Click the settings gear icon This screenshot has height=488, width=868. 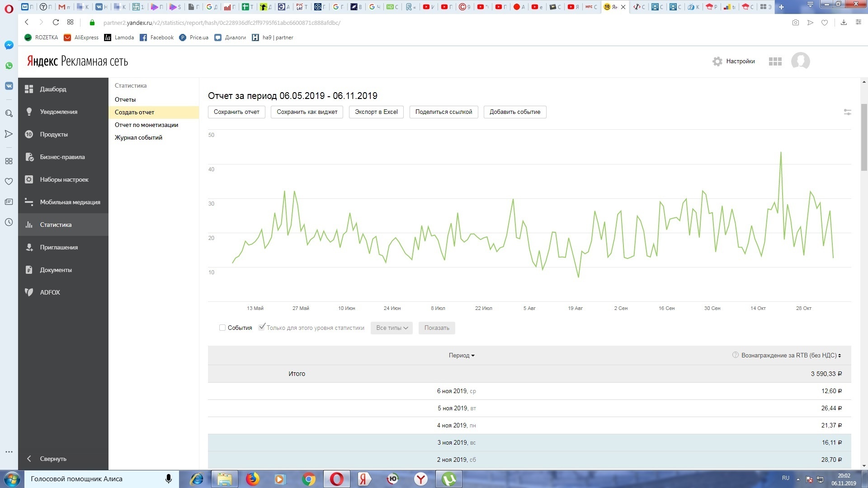point(717,61)
